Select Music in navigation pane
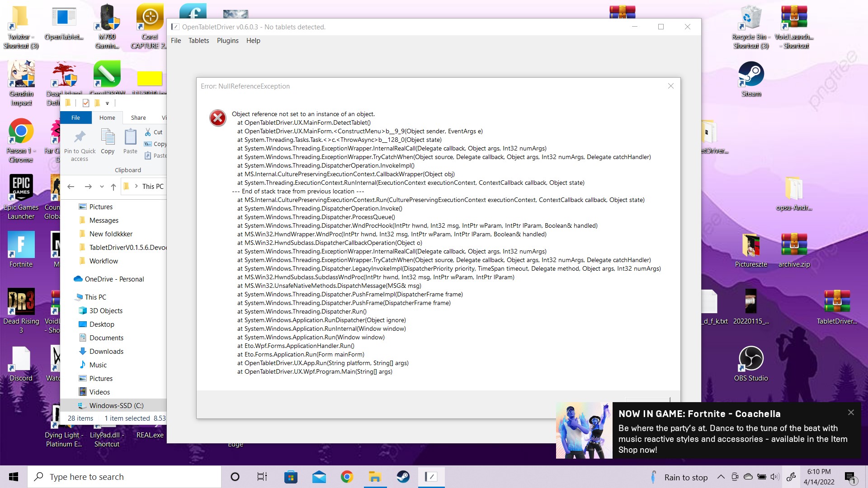Screen dimensions: 868x488 coord(98,365)
